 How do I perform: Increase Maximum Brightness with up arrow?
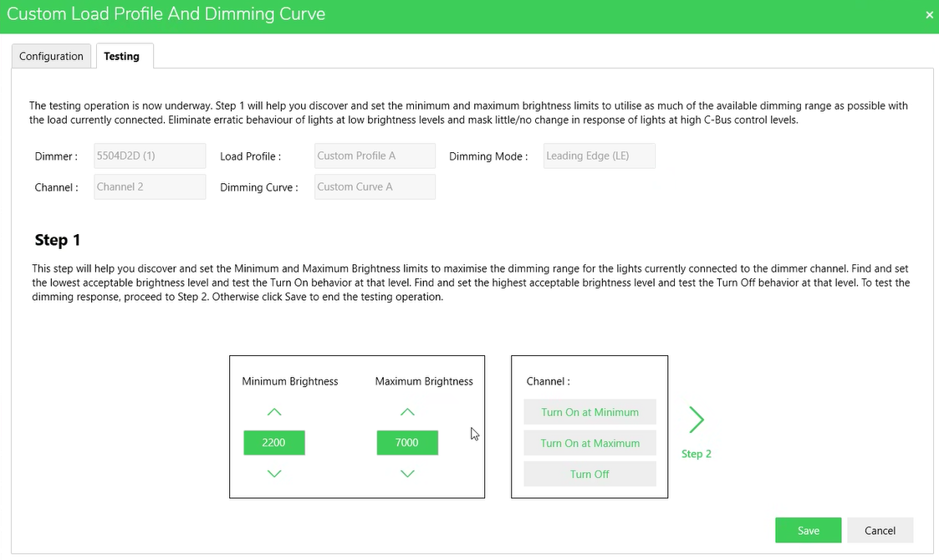point(407,412)
